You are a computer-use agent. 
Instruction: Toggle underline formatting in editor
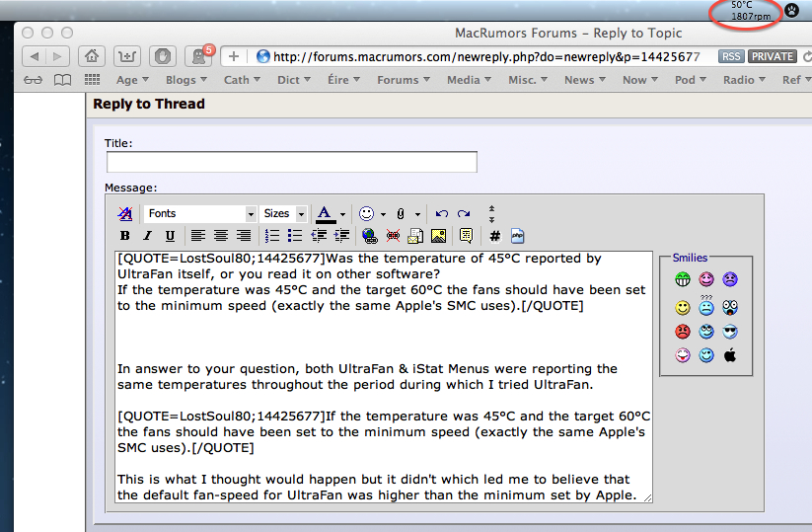pyautogui.click(x=170, y=236)
